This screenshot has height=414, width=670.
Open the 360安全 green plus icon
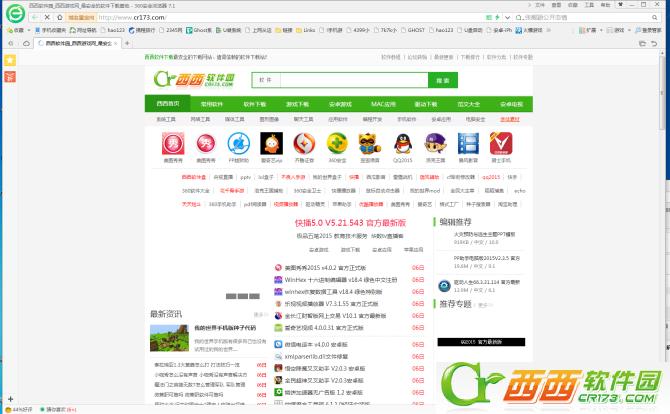pos(337,144)
